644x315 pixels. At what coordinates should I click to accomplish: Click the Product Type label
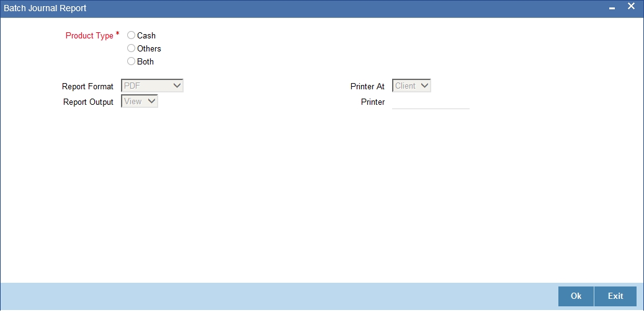pos(89,36)
